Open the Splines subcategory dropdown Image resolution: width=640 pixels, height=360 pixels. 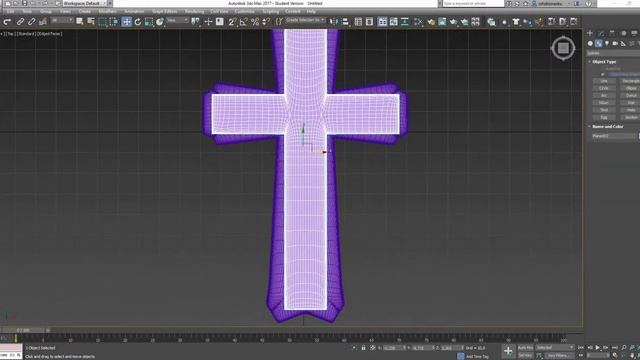point(613,53)
